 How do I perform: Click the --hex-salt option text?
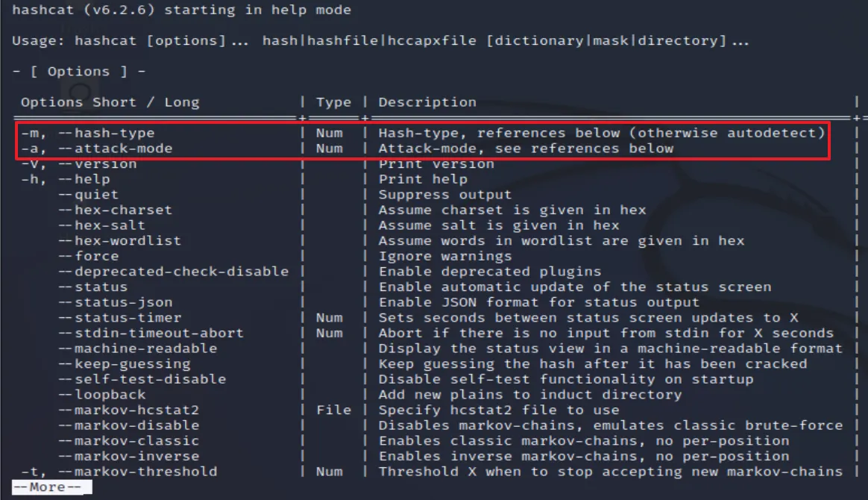point(102,225)
